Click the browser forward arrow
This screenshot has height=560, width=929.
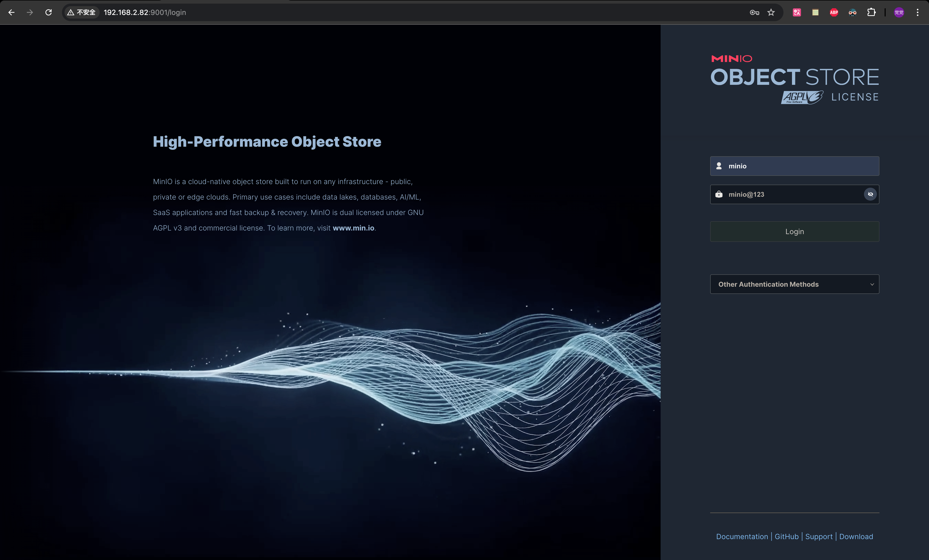30,12
